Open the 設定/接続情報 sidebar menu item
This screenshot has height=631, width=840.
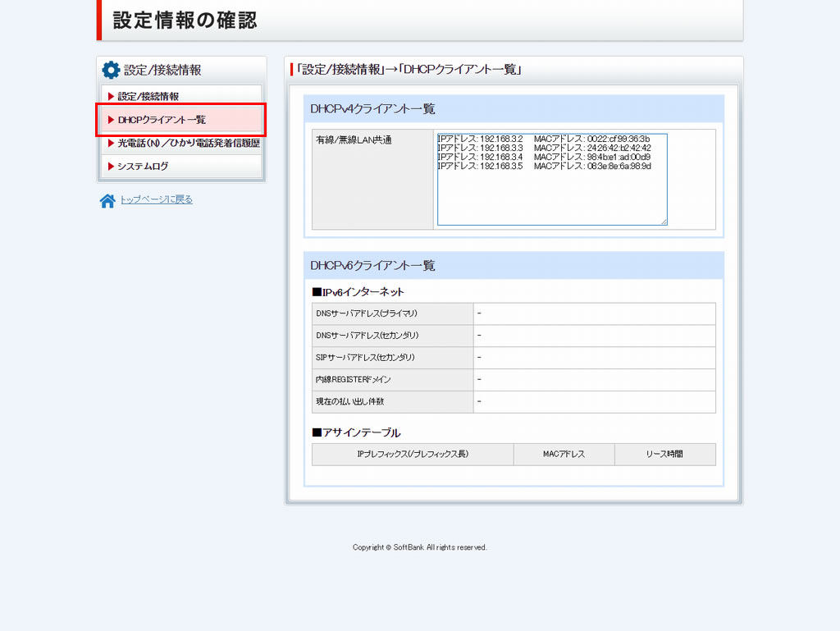click(x=181, y=97)
